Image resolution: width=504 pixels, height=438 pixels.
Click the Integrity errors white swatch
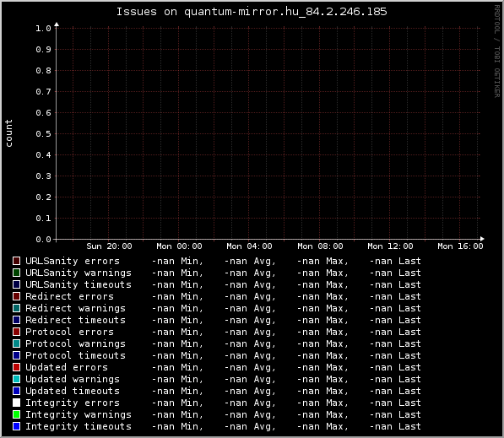[x=16, y=403]
